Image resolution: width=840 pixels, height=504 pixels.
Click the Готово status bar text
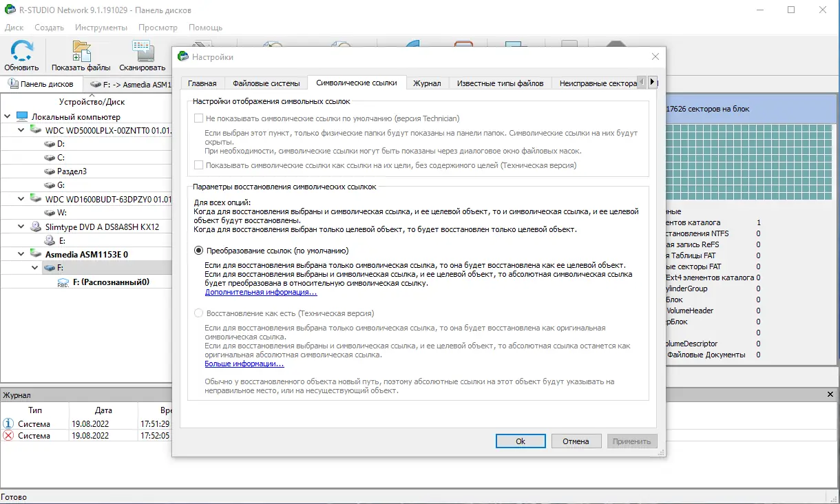point(14,497)
